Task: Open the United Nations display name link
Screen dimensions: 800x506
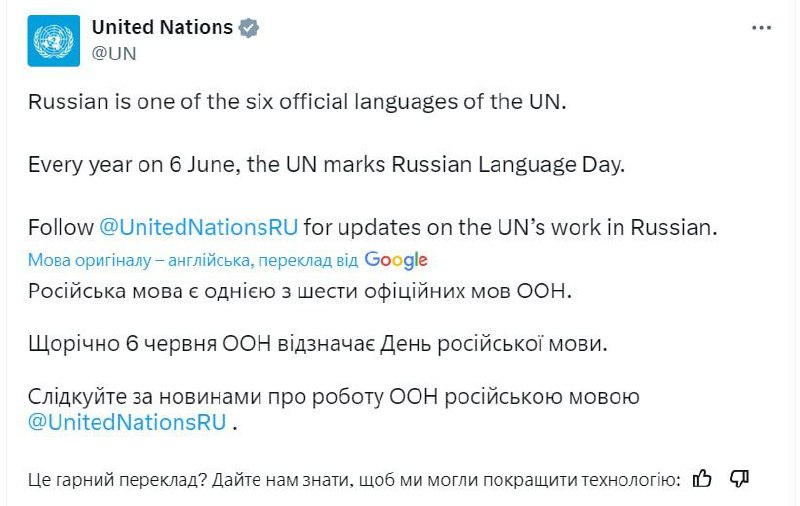Action: point(162,28)
